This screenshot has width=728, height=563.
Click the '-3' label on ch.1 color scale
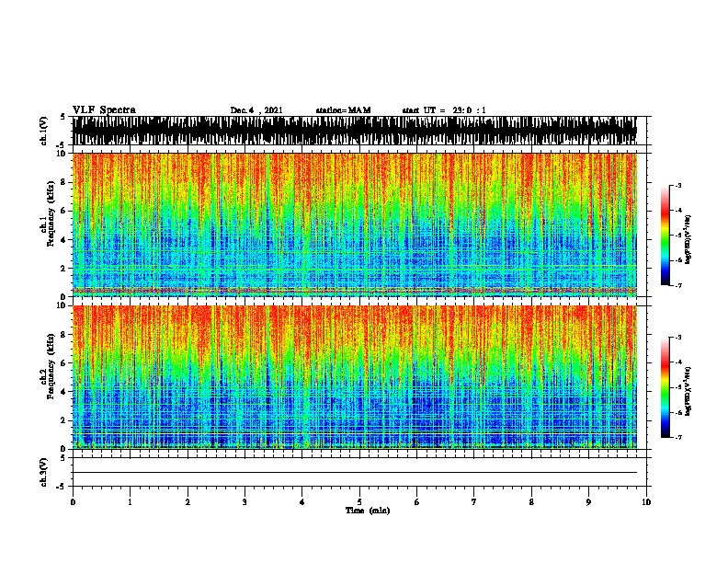pyautogui.click(x=677, y=185)
